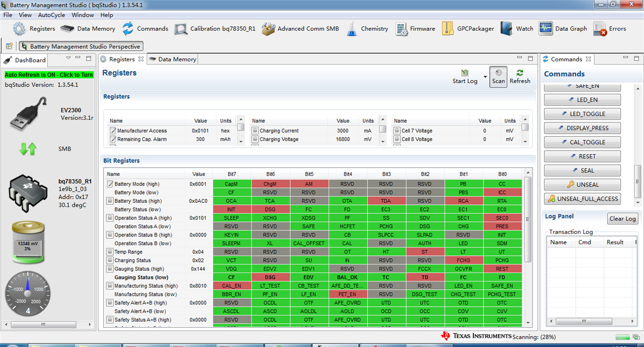Toggle the ChgM bit cell
Viewport: 644px width, 347px height.
click(x=270, y=184)
